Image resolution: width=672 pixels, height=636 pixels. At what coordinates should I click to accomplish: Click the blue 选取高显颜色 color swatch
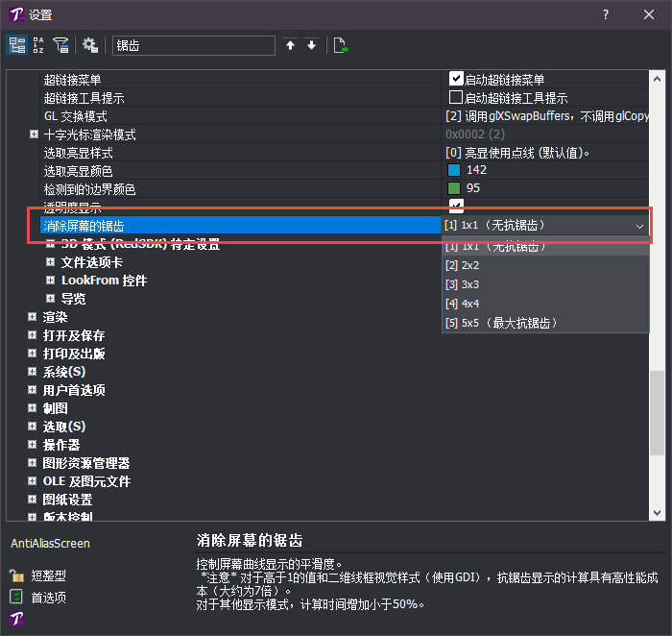[x=455, y=170]
